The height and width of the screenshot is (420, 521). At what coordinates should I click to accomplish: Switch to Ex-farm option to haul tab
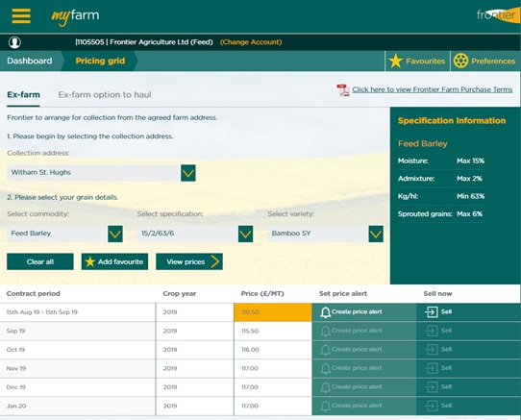[105, 95]
